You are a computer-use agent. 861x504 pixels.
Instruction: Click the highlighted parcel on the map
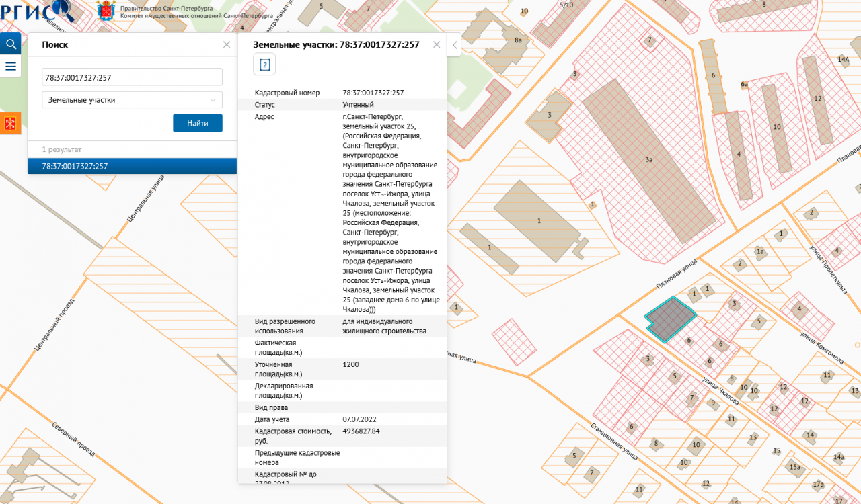[669, 320]
